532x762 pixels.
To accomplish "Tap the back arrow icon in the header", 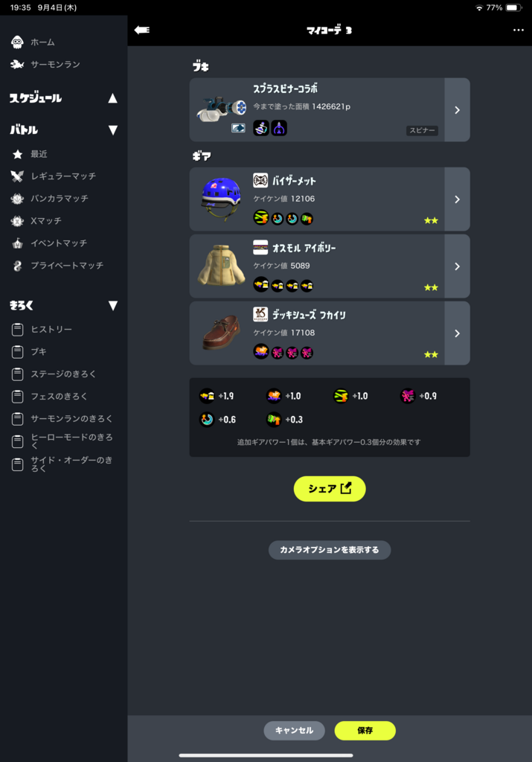I will (142, 30).
